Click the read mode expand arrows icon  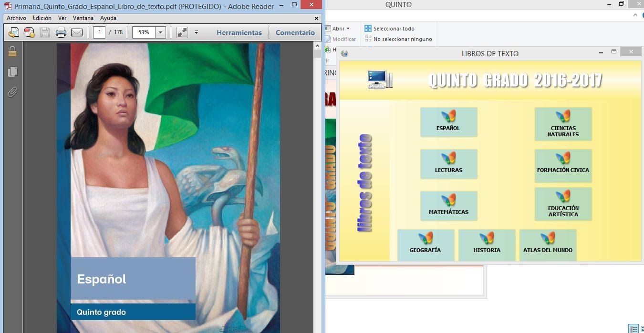(182, 32)
